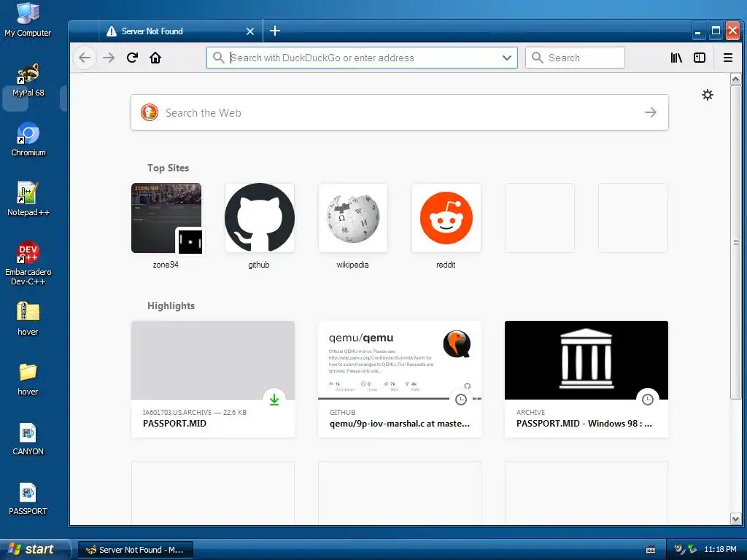
Task: Select CANYON audio file icon
Action: tap(28, 439)
